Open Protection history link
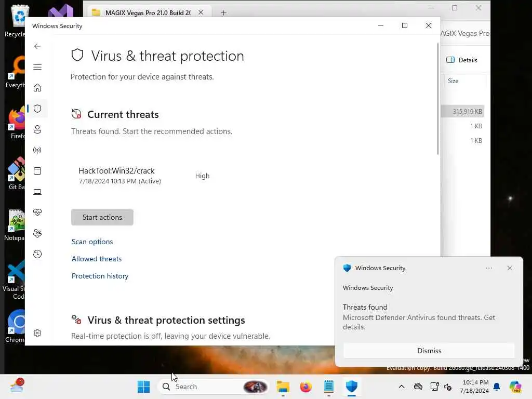The height and width of the screenshot is (399, 532). click(x=100, y=276)
